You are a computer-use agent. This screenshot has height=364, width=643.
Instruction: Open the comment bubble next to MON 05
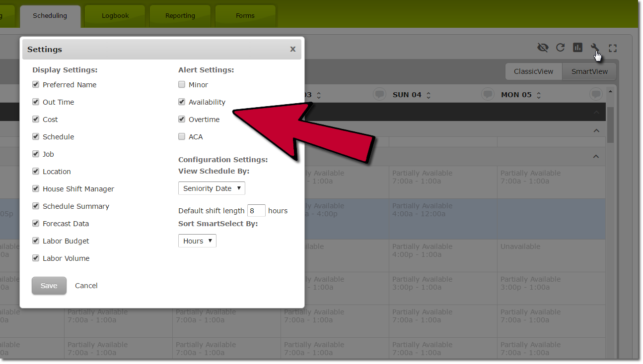coord(488,94)
